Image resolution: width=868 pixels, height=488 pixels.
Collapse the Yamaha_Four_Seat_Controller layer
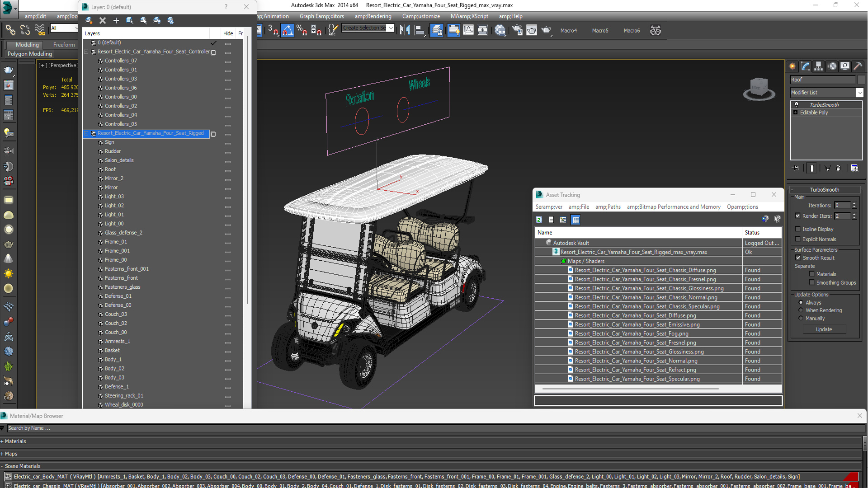(86, 52)
